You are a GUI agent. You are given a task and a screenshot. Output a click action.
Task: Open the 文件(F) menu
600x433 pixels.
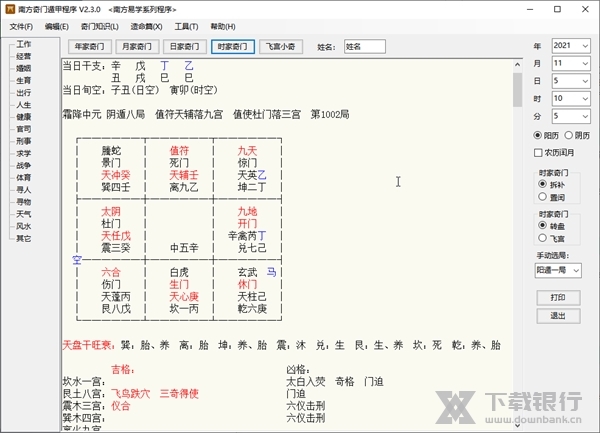(21, 27)
